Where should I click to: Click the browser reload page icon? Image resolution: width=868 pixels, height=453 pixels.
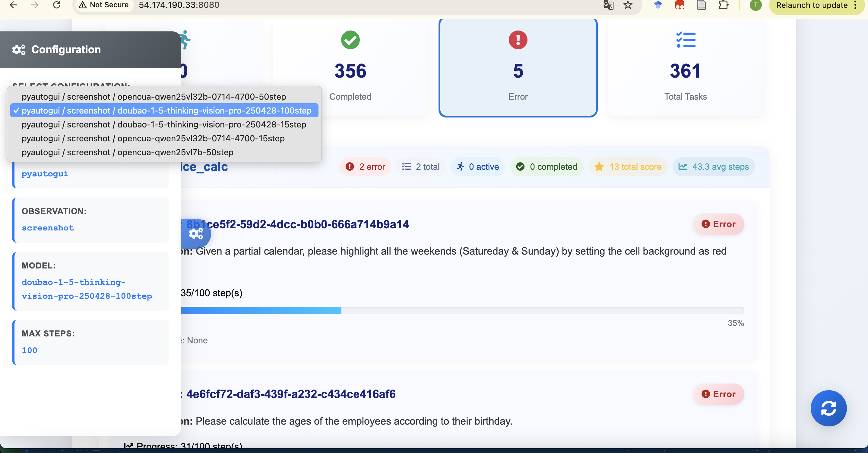click(x=57, y=5)
